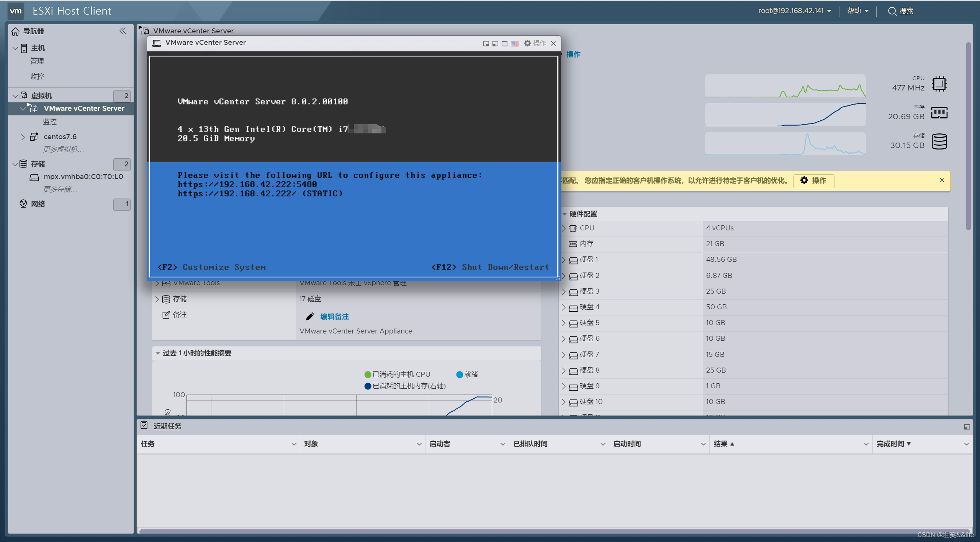Image resolution: width=980 pixels, height=542 pixels.
Task: Select the US flag keyboard layout icon
Action: tap(515, 43)
